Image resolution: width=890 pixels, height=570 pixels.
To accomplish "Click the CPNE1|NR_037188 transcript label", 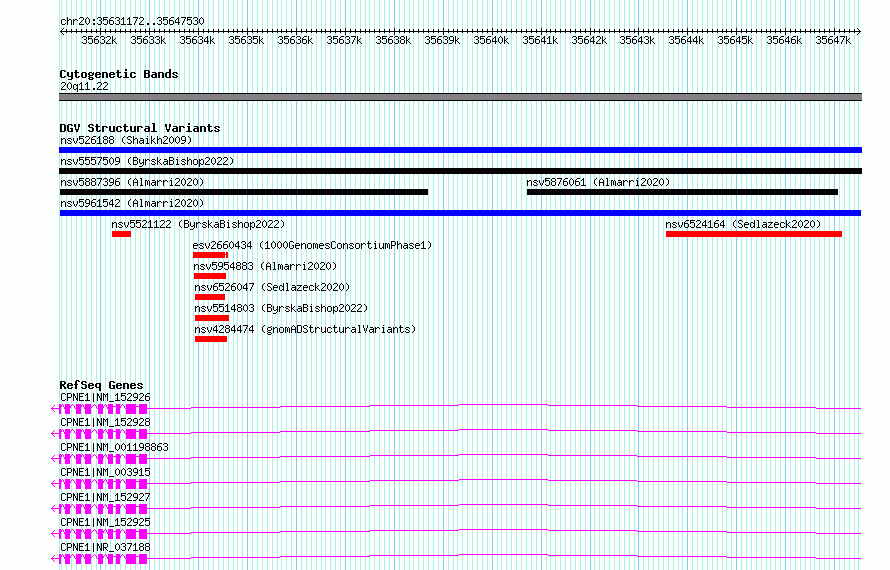I will coord(105,547).
